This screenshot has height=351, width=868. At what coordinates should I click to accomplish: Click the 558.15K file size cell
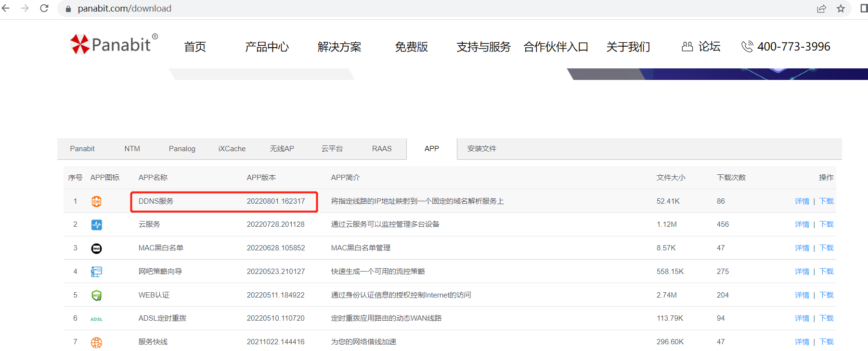click(x=670, y=272)
